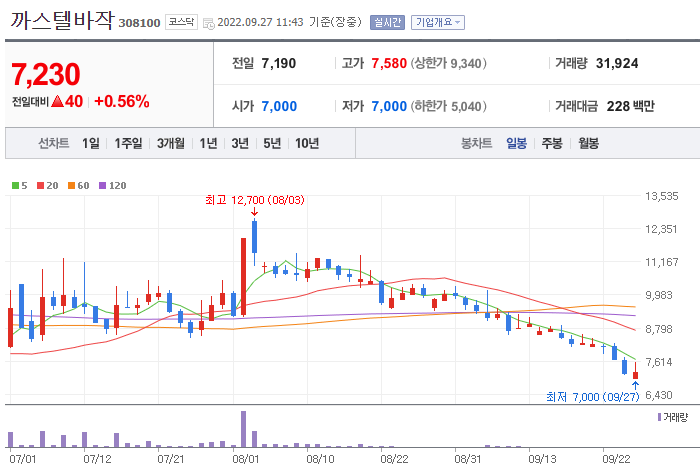Switch to 일봉 daily candle chart
The width and height of the screenshot is (700, 469).
click(x=517, y=143)
